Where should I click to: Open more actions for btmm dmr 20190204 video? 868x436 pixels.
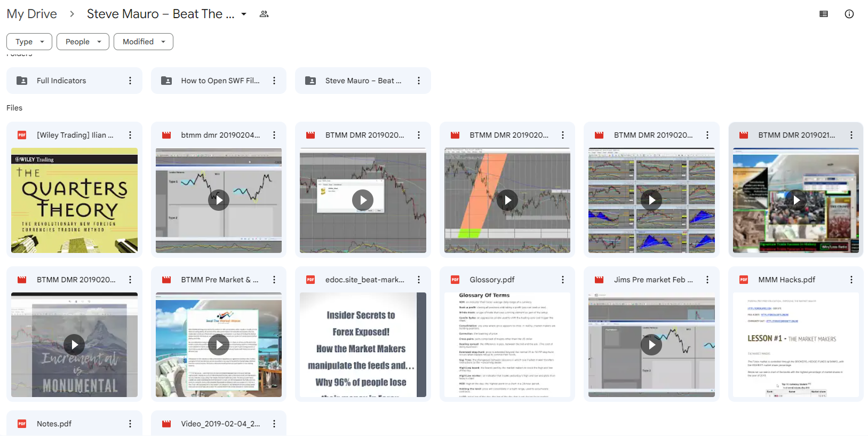coord(274,135)
